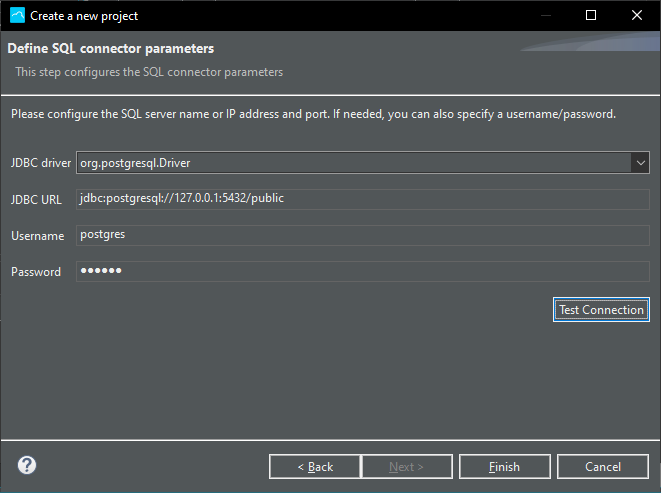Click into the JDBC URL field
661x493 pixels.
point(363,199)
